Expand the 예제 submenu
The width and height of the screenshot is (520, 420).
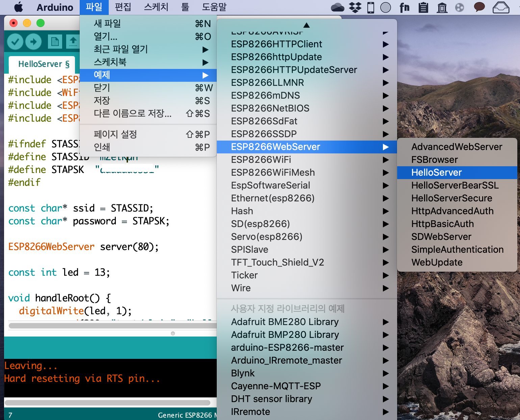pyautogui.click(x=148, y=75)
